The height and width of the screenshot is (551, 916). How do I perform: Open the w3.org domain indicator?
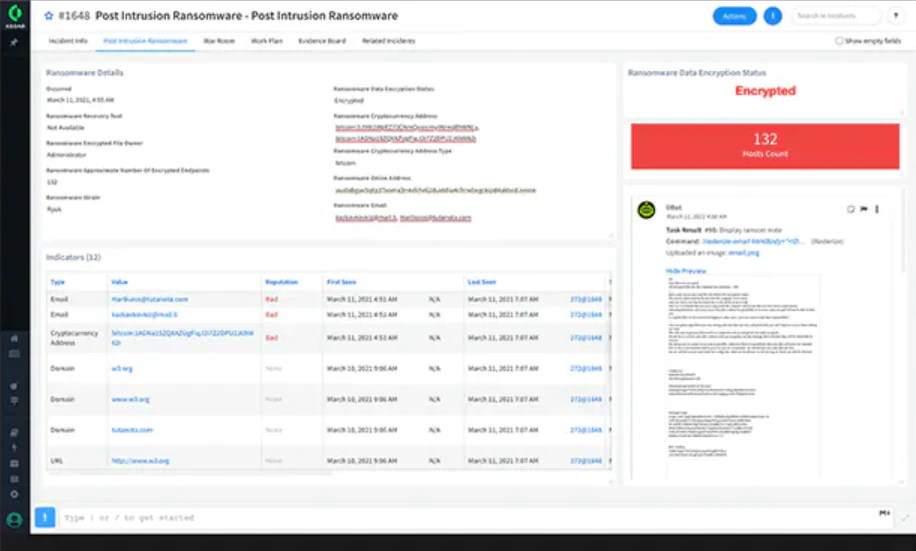(122, 369)
